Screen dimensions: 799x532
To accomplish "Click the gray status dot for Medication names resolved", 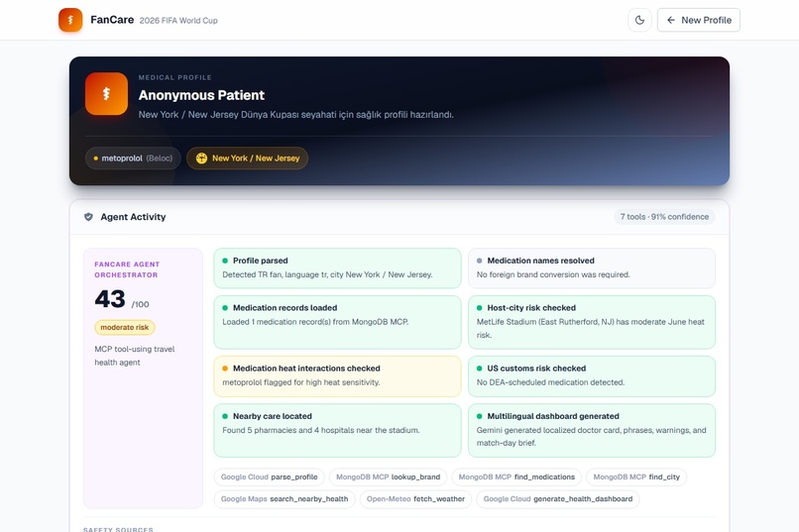I will click(x=479, y=261).
